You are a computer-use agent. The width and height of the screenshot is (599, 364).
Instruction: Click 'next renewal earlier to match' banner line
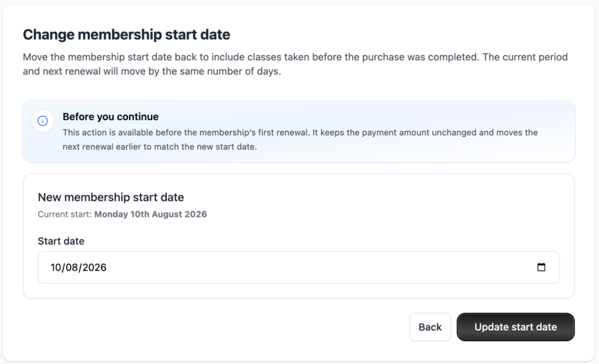[x=160, y=147]
